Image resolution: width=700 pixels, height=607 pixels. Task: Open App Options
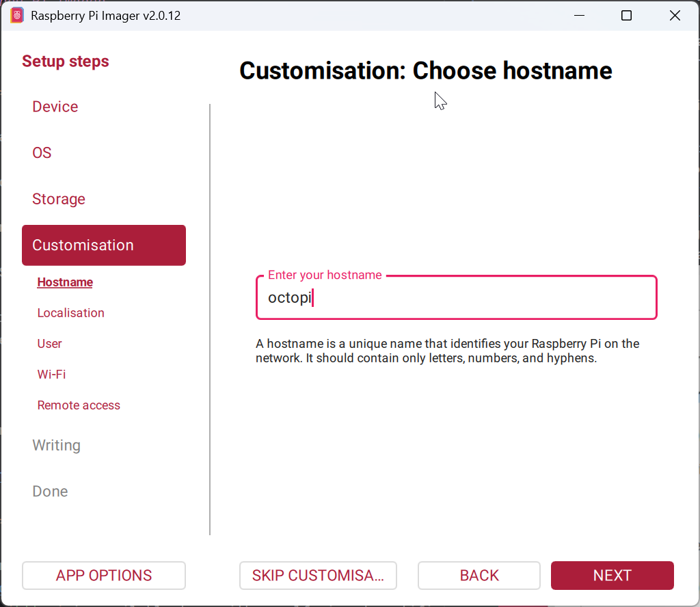(104, 576)
